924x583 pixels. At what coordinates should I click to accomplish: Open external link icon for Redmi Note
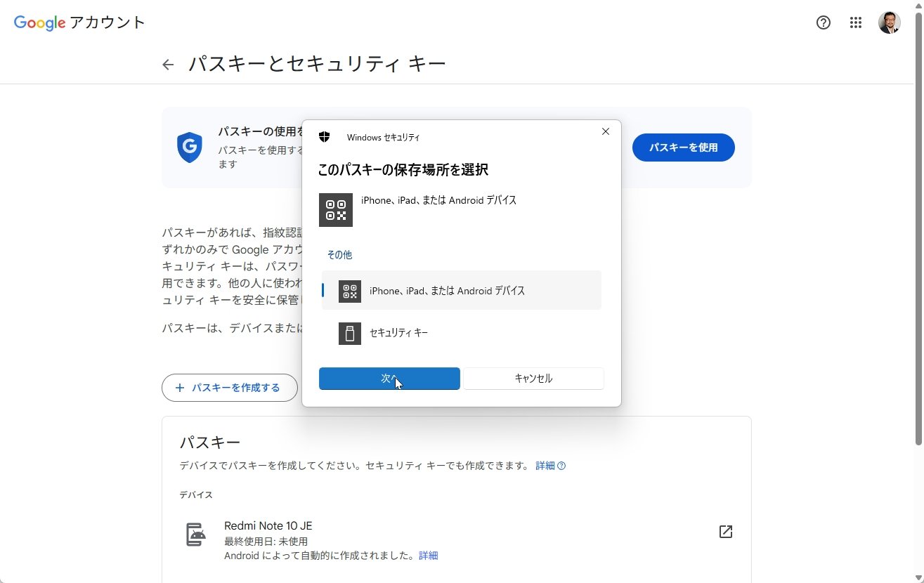726,532
